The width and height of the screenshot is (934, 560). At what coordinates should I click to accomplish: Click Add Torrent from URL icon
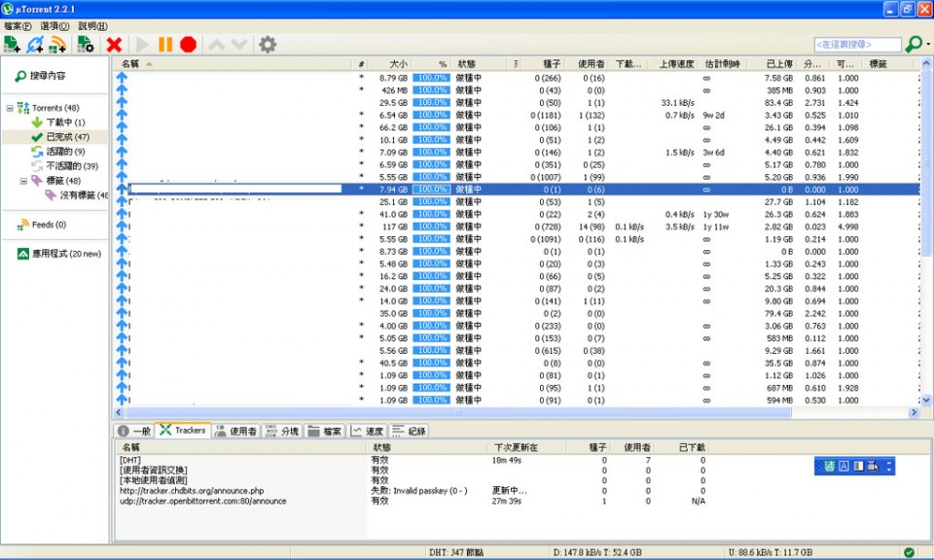click(35, 45)
